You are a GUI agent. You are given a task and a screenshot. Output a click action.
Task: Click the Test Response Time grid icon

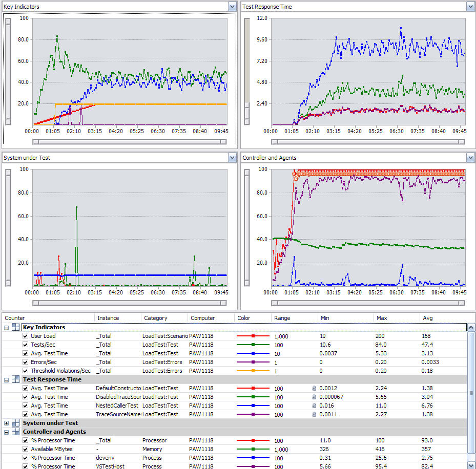click(x=16, y=379)
